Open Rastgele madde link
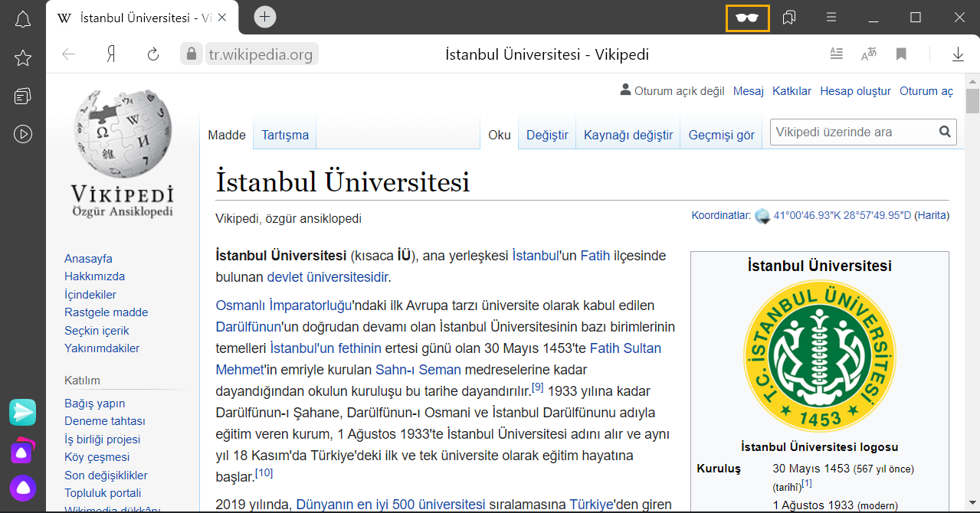 pos(107,312)
